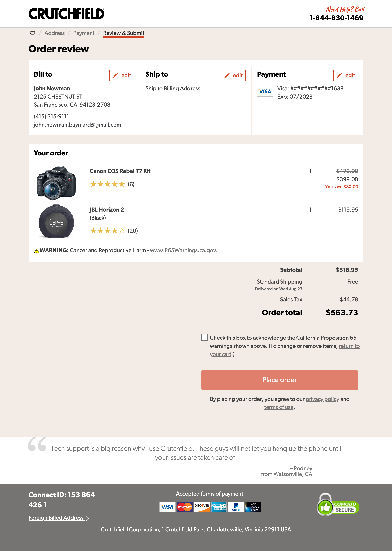
Task: Click the Visa card icon in Payment
Action: tap(265, 91)
